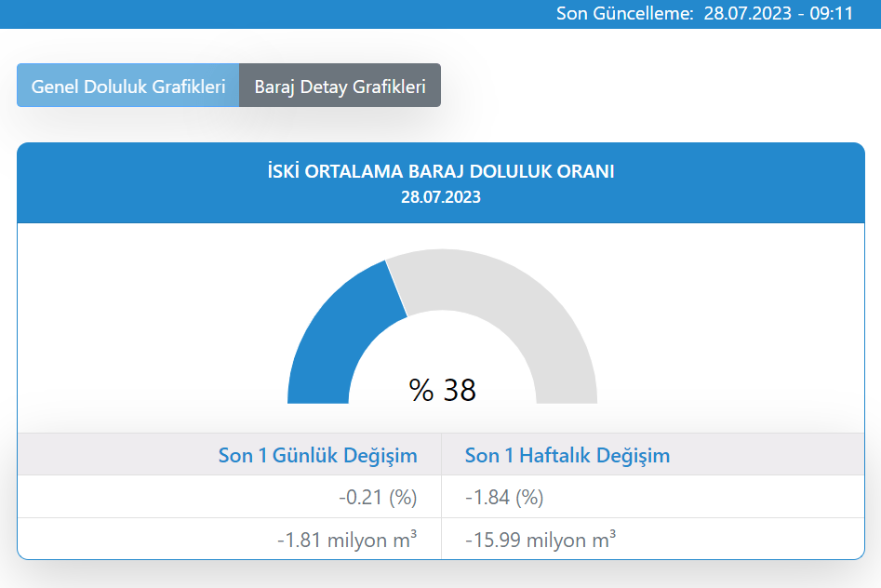Viewport: 881px width, 588px height.
Task: Click the card date '28.07.2023' under title
Action: [441, 196]
